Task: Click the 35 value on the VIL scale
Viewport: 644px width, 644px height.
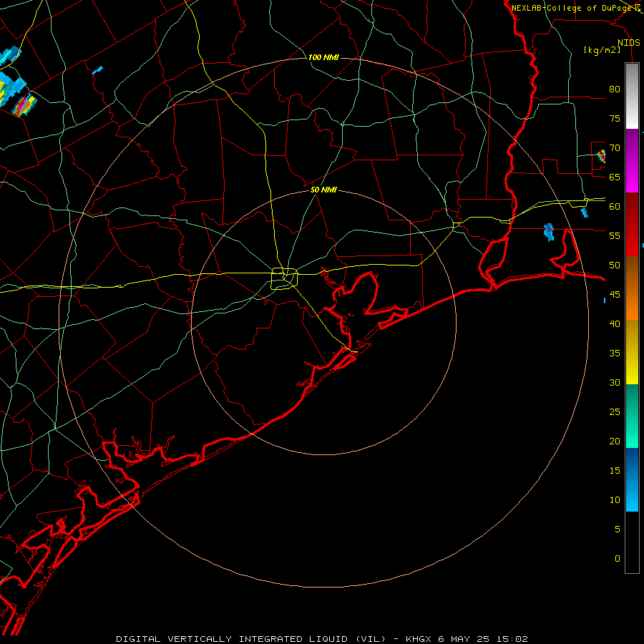Action: point(615,353)
